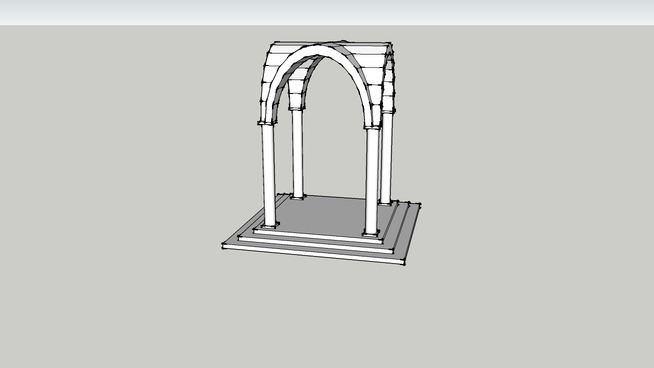
Task: Pick the back-right column shaft
Action: click(387, 158)
